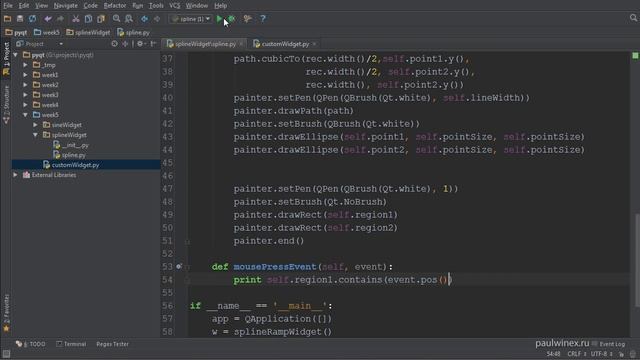Click the UTF-8 encoding selector
The width and height of the screenshot is (640, 360).
602,354
